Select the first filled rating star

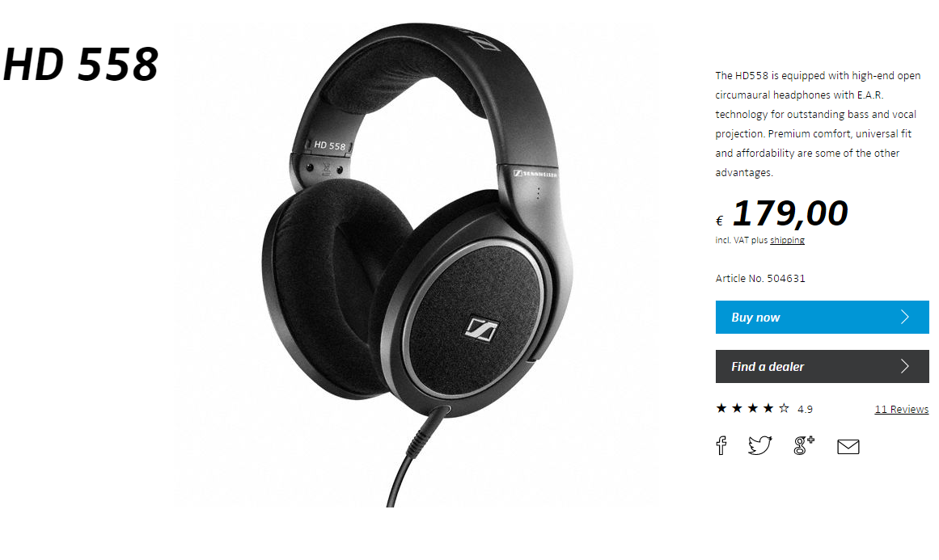(x=721, y=408)
